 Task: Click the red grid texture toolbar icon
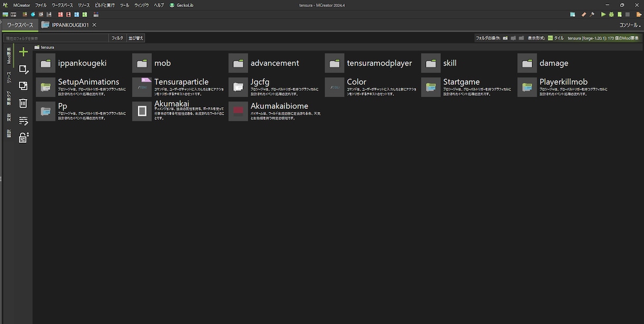coord(60,15)
